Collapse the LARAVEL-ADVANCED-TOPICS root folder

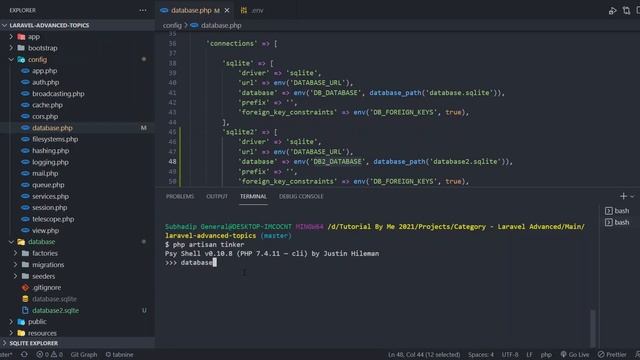(x=49, y=25)
